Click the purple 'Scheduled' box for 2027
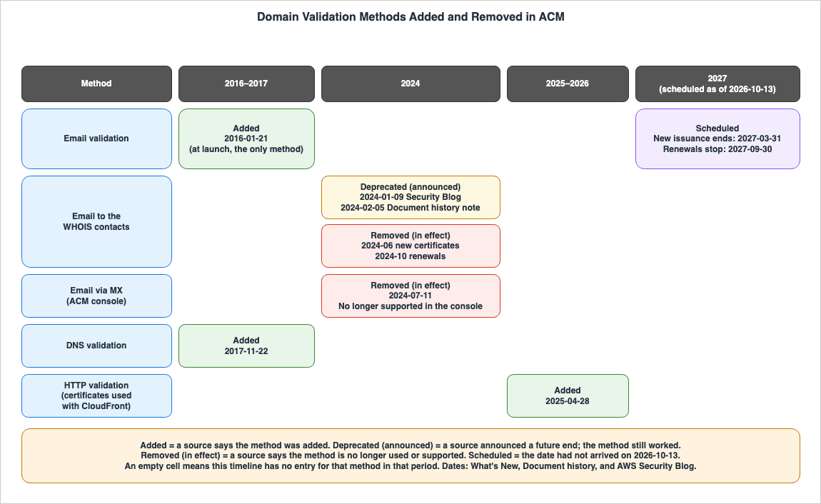Image resolution: width=821 pixels, height=504 pixels. pos(717,138)
